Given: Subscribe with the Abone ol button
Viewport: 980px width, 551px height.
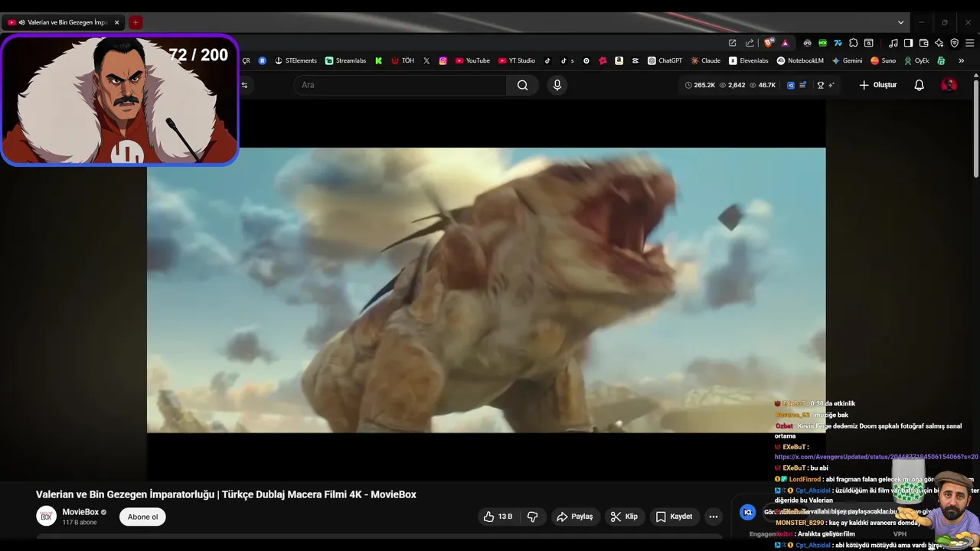Looking at the screenshot, I should (142, 517).
